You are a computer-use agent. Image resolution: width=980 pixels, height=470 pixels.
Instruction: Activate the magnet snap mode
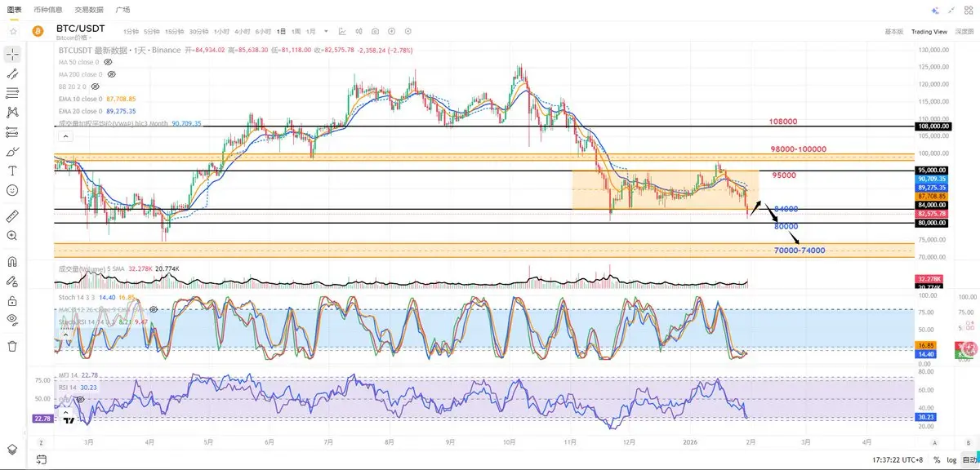click(12, 262)
